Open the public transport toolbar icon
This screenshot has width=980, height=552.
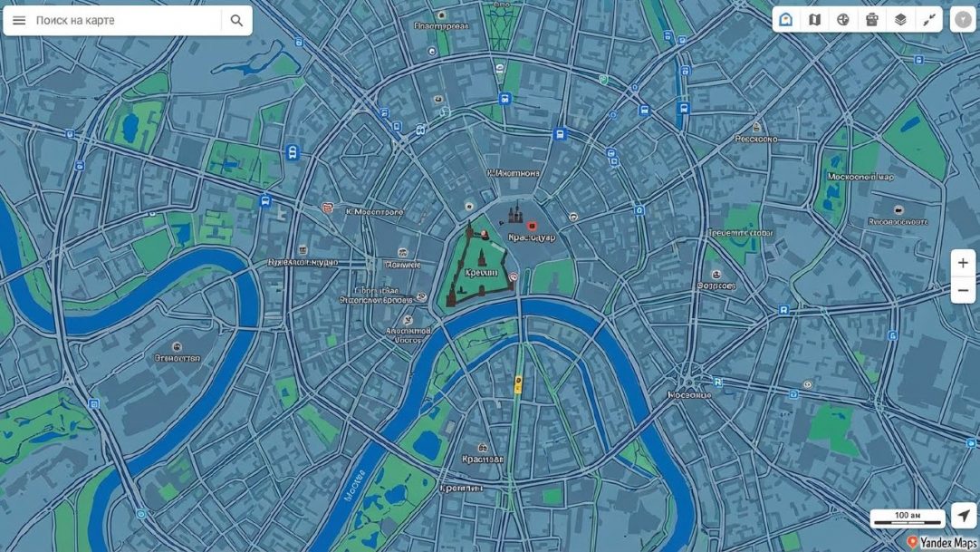872,19
